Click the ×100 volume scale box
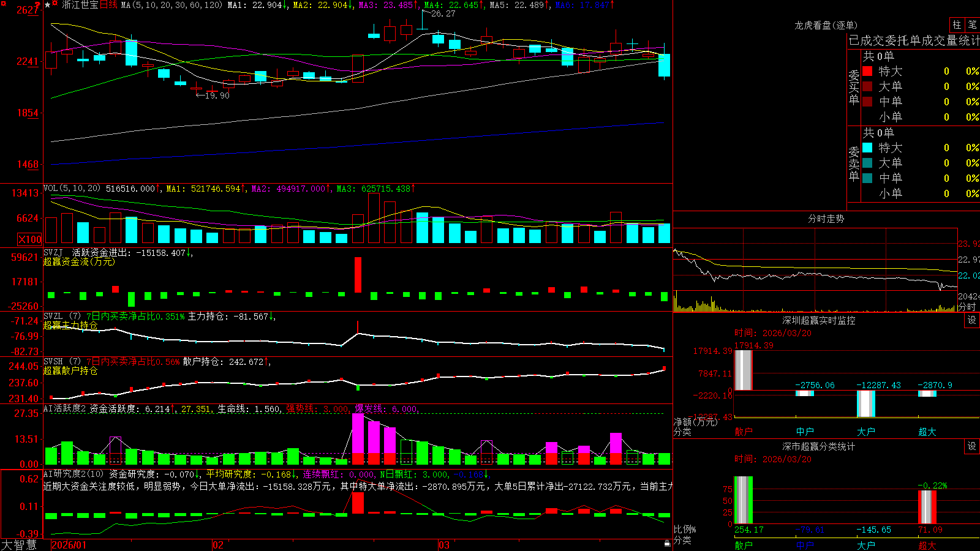The width and height of the screenshot is (980, 551). tap(29, 239)
